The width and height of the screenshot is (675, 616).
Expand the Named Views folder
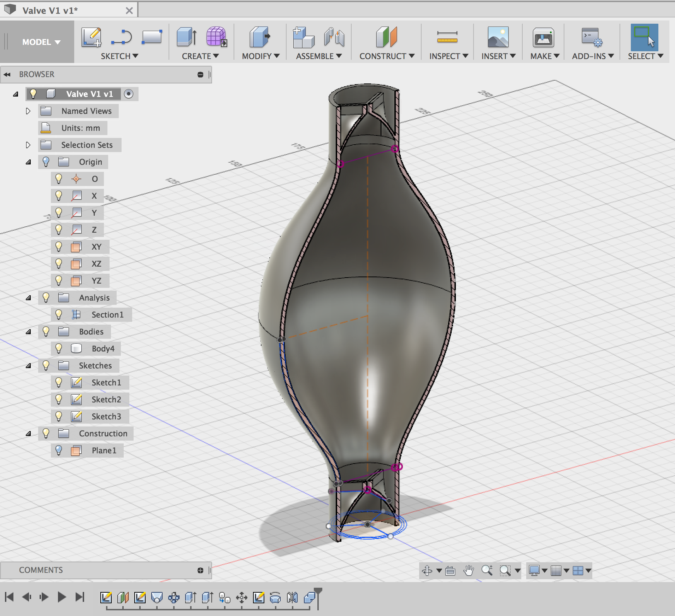pos(28,111)
